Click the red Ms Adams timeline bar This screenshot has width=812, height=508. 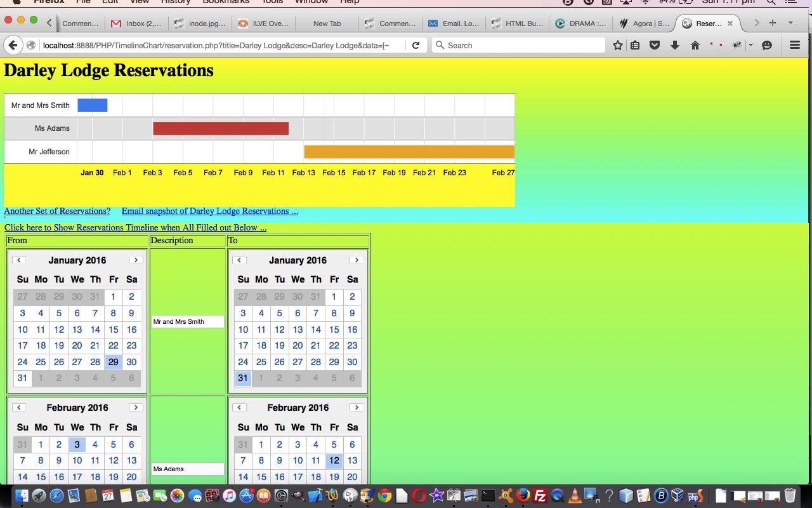tap(220, 128)
